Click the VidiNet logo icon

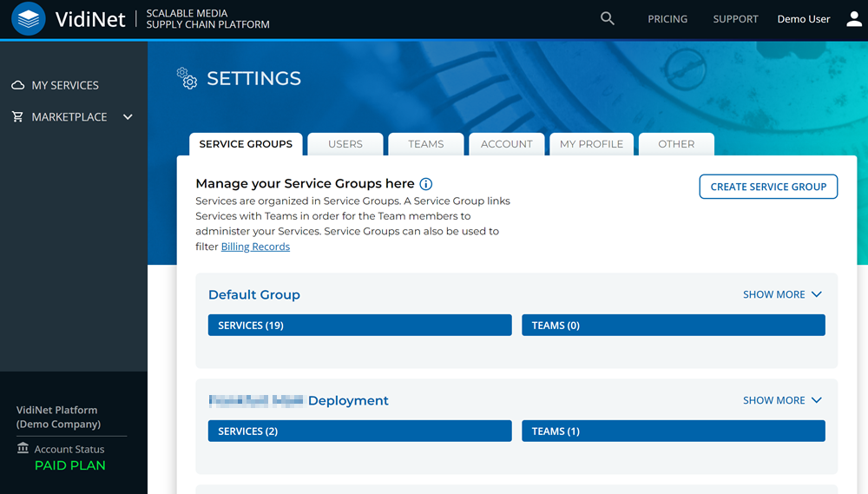(x=29, y=19)
